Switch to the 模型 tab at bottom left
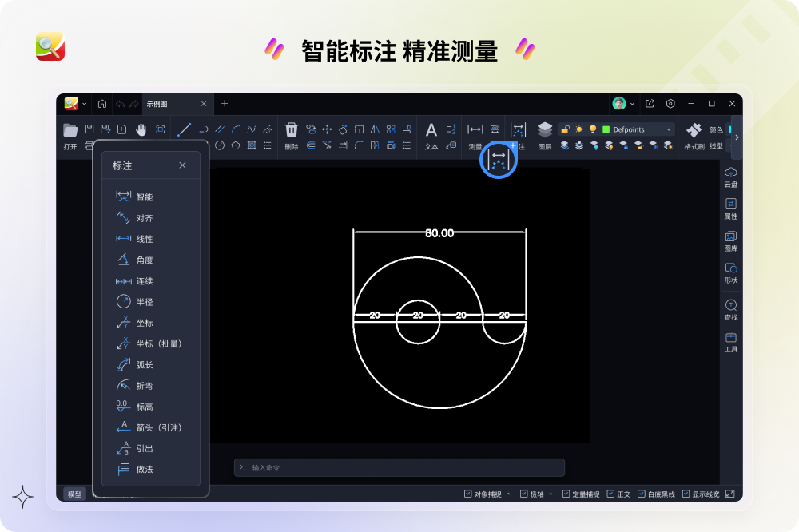 74,494
